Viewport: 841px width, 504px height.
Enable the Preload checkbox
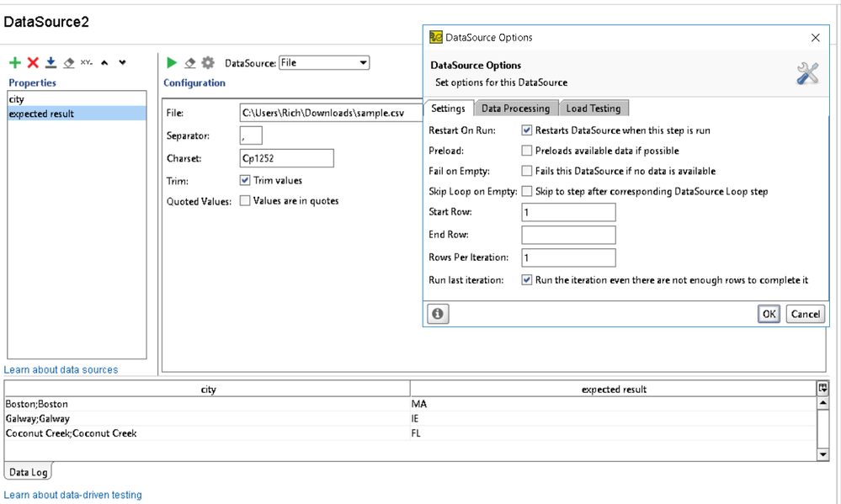527,151
